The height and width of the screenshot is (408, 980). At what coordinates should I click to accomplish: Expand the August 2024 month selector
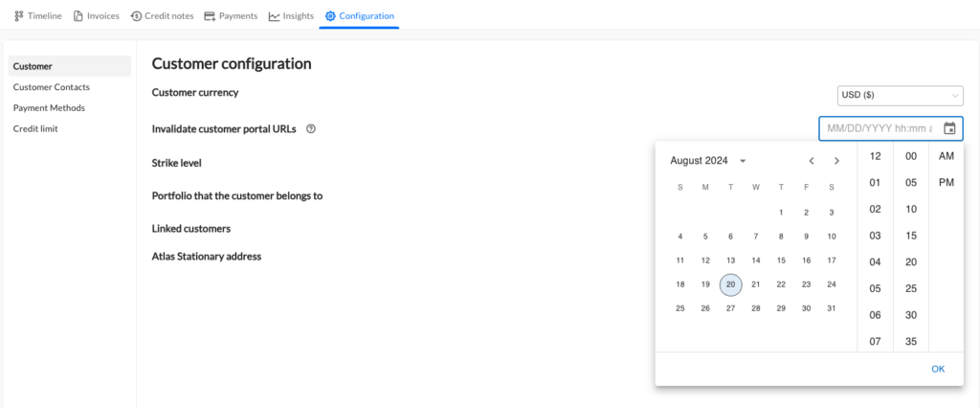(708, 161)
